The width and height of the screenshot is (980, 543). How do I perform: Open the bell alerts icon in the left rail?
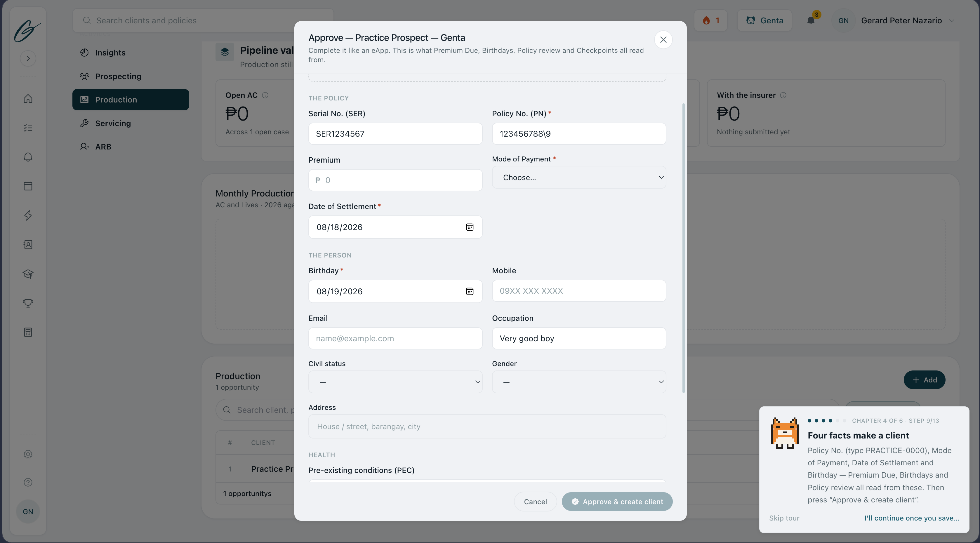click(28, 157)
